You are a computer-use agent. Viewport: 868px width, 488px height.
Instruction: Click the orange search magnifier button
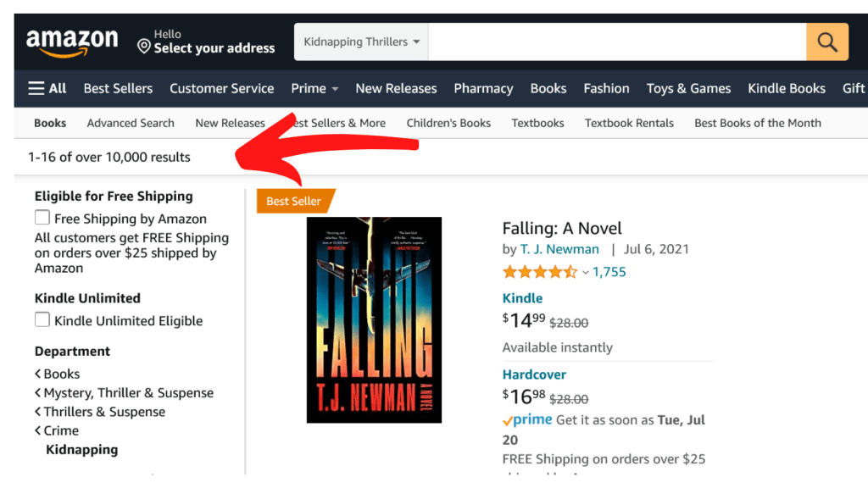826,42
